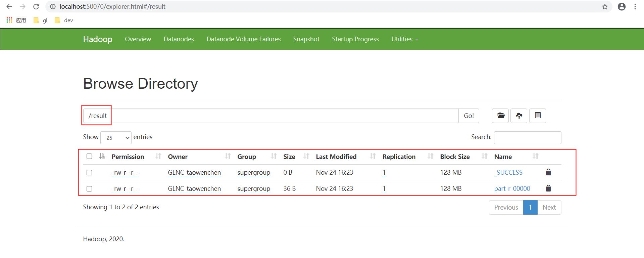Click the create directory folder icon
This screenshot has width=644, height=258.
(500, 116)
